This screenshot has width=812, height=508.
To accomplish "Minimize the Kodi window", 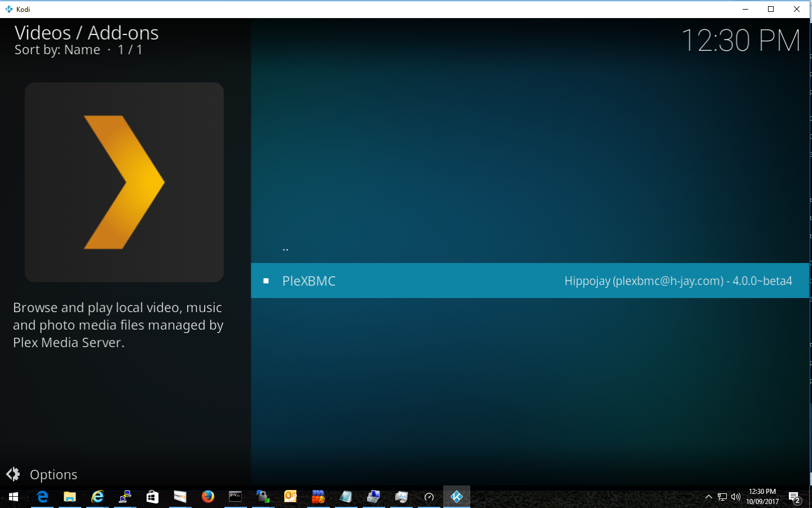I will click(745, 9).
